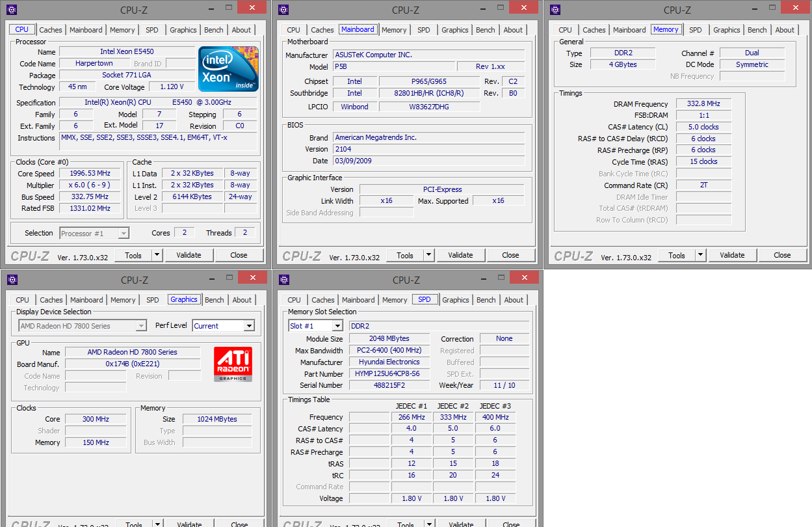Click the CAS# Latency 5.0 clocks value
Image resolution: width=812 pixels, height=527 pixels.
[x=703, y=127]
